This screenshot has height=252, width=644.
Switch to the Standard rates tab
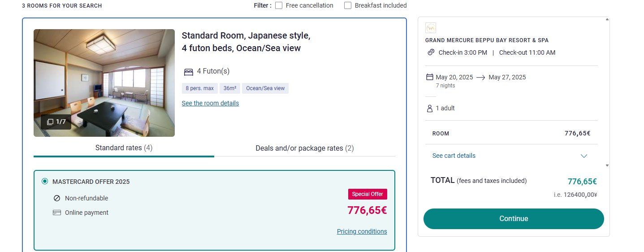(x=124, y=148)
